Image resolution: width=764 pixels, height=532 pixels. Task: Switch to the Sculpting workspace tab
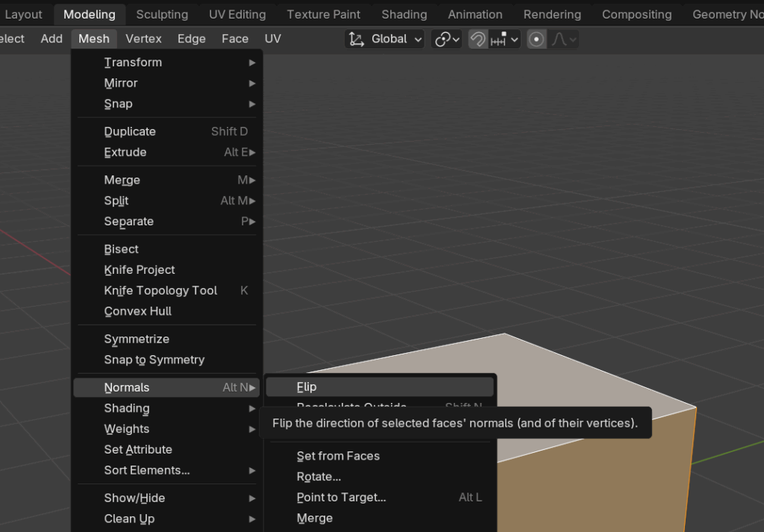click(162, 14)
